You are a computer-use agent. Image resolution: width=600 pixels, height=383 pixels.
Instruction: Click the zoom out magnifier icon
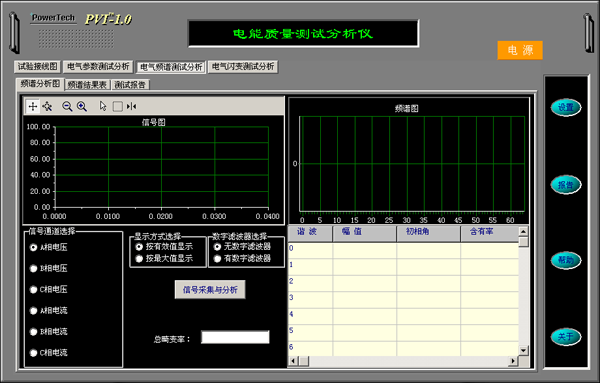coord(67,106)
